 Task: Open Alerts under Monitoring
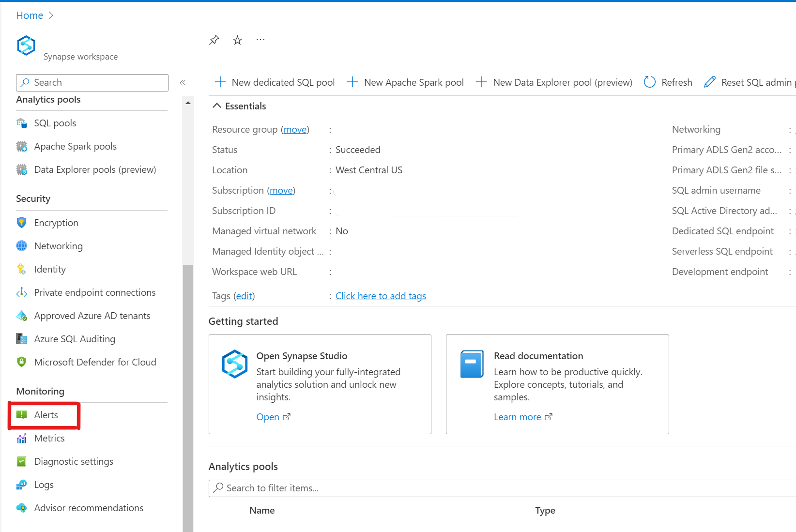click(46, 415)
